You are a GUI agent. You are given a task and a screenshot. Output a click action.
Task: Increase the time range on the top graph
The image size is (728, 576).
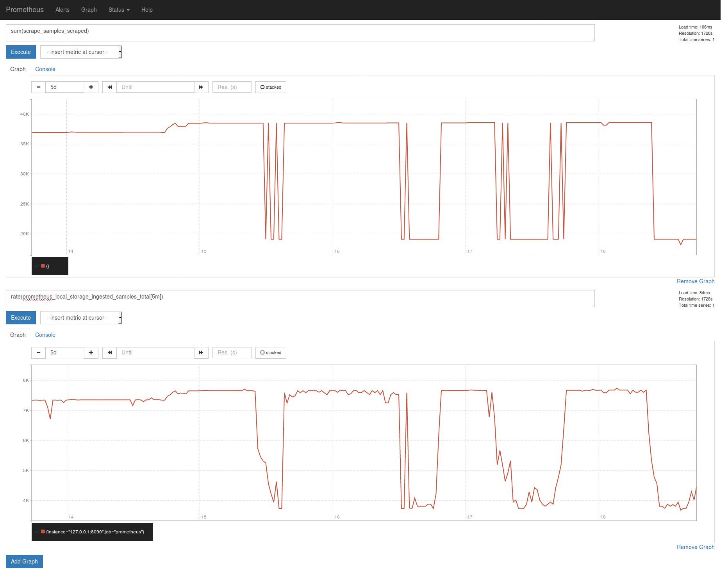[91, 87]
